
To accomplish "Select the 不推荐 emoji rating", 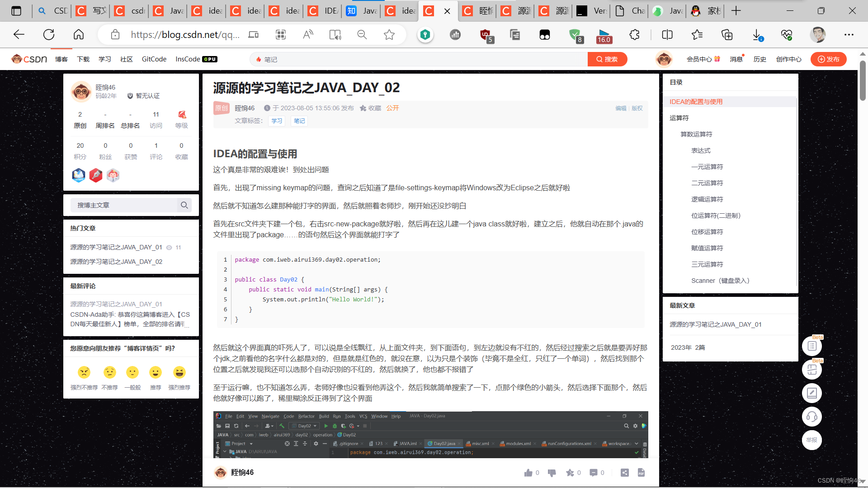I will point(109,371).
